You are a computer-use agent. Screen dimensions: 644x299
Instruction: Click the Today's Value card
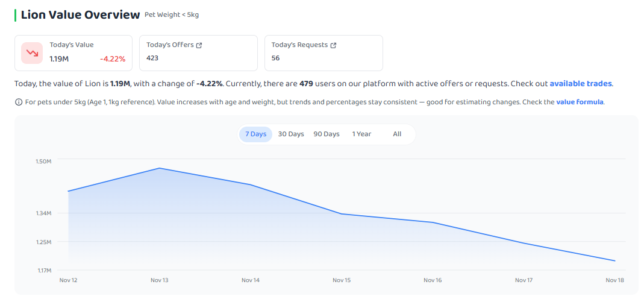(73, 53)
